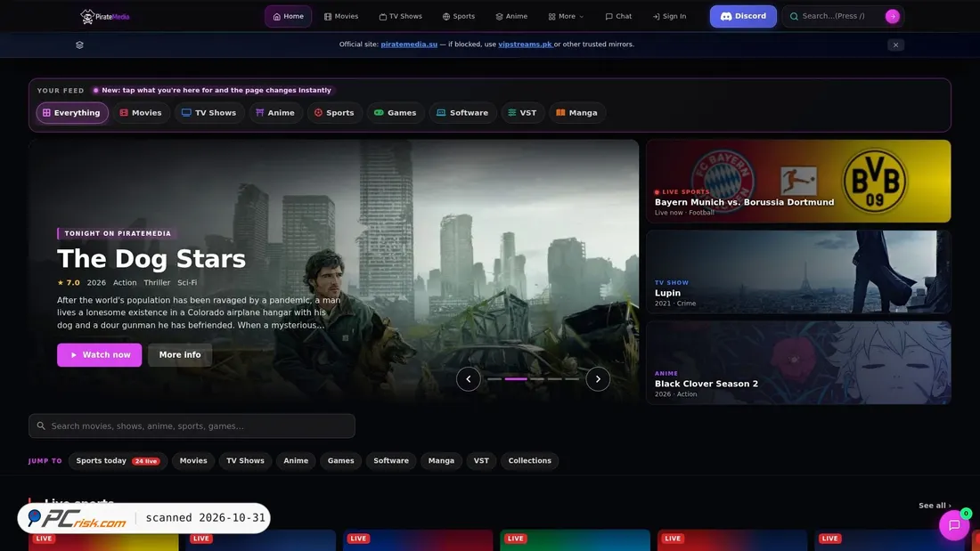Select the Anime feed filter

point(275,113)
